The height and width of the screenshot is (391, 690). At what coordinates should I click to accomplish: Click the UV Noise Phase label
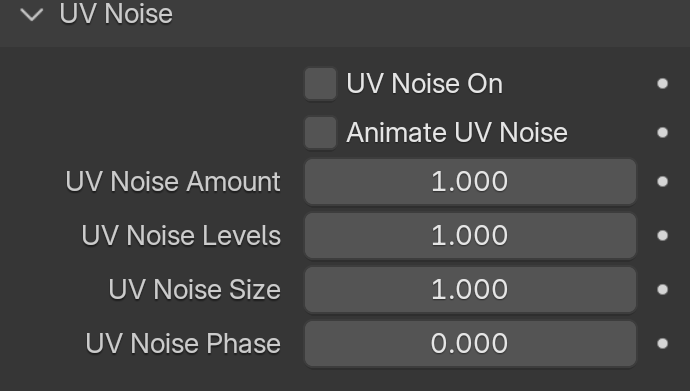pos(183,343)
